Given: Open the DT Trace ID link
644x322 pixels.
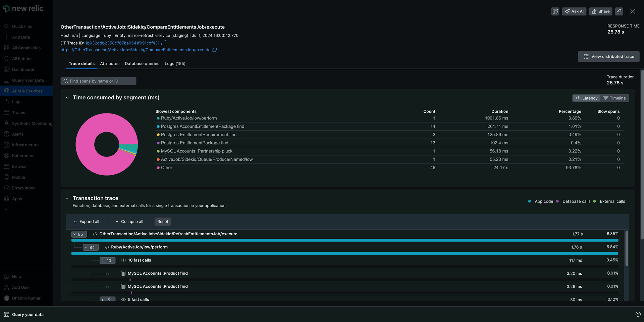Looking at the screenshot, I should coord(122,43).
